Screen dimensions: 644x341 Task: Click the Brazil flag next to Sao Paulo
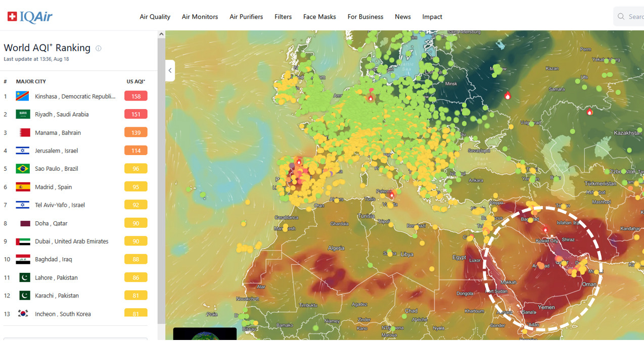point(23,169)
